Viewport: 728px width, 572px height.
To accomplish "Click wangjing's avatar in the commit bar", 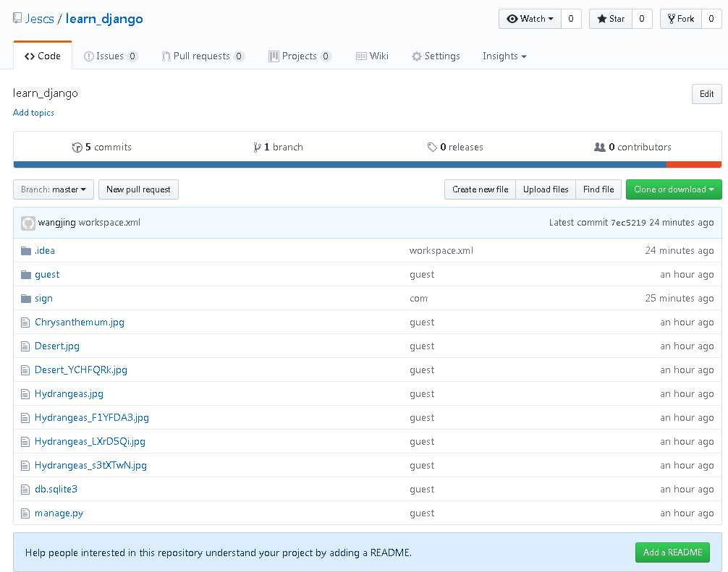I will (27, 223).
